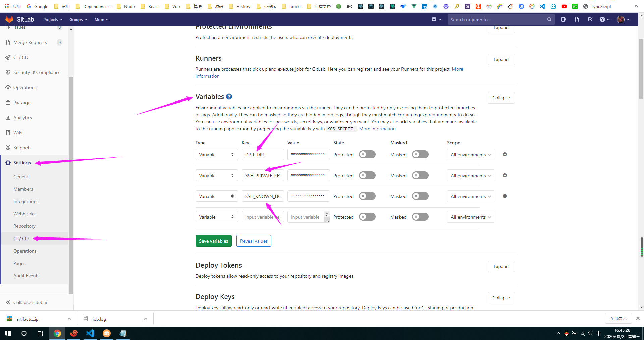Toggle Masked for SSH_KNOWN_HOSTS

[x=420, y=196]
